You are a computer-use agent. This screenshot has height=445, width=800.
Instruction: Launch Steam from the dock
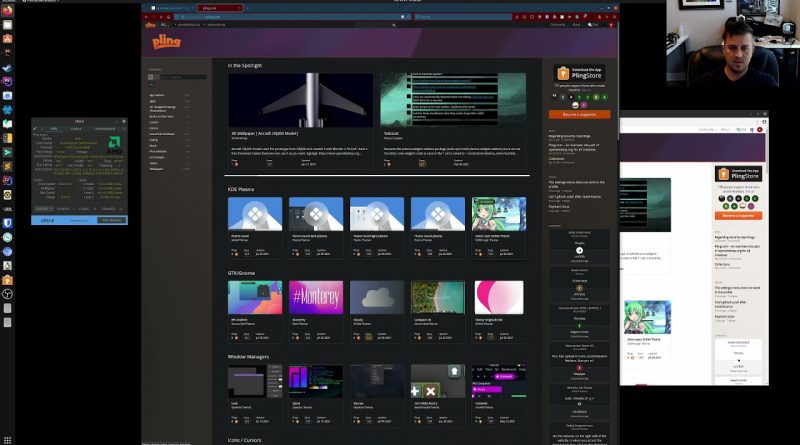point(8,67)
